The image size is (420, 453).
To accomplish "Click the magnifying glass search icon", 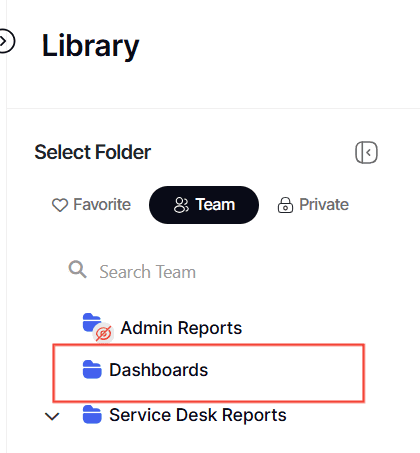I will [77, 269].
